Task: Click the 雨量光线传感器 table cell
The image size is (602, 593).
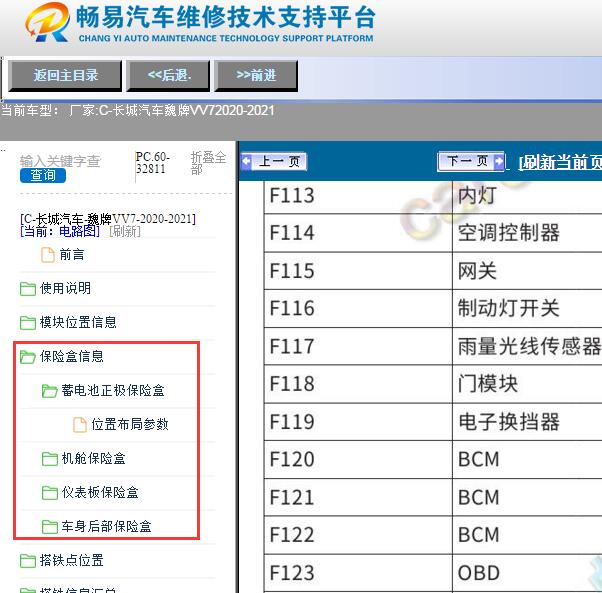Action: (527, 346)
